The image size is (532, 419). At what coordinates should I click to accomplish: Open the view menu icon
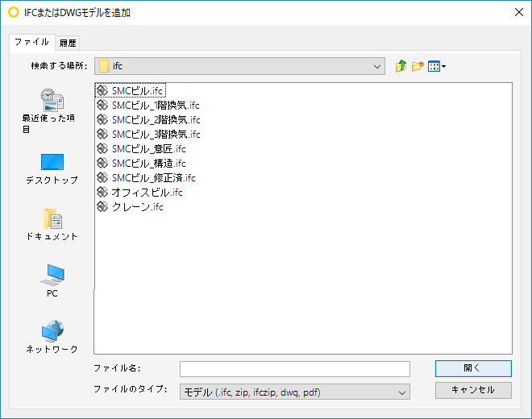(x=437, y=66)
